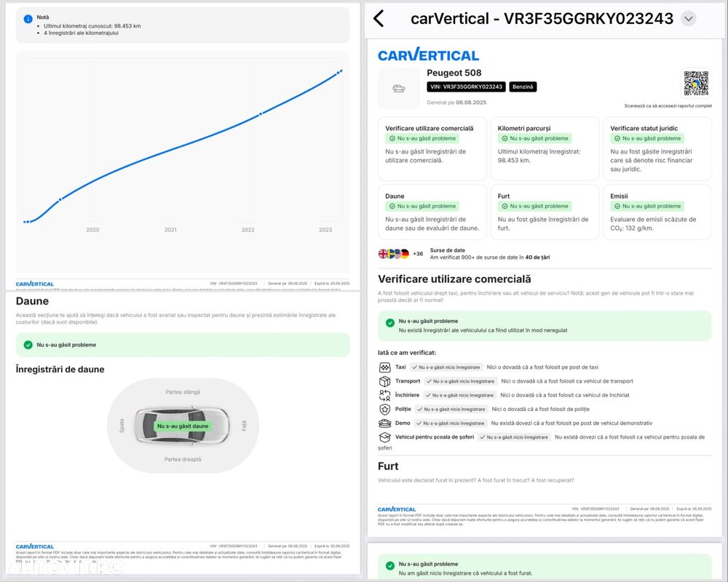This screenshot has height=582, width=728.
Task: Click the last data point on mileage chart
Action: click(x=339, y=73)
